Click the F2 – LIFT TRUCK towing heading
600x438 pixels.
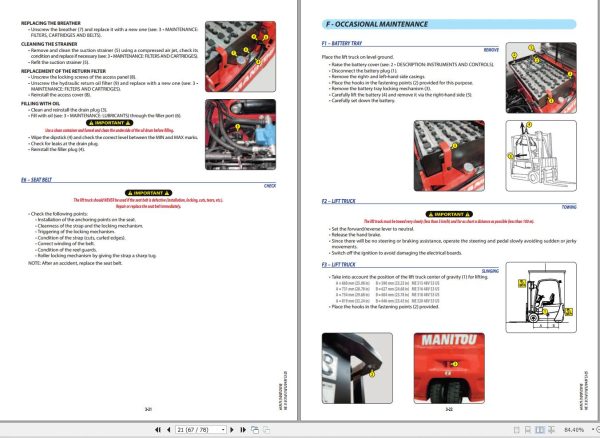pyautogui.click(x=339, y=201)
